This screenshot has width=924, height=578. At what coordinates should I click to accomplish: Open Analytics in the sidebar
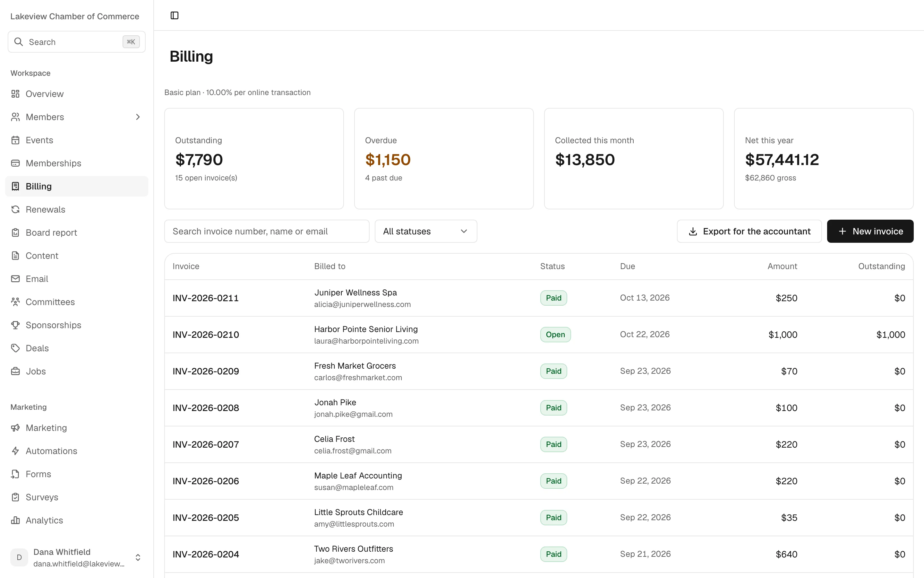76,520
